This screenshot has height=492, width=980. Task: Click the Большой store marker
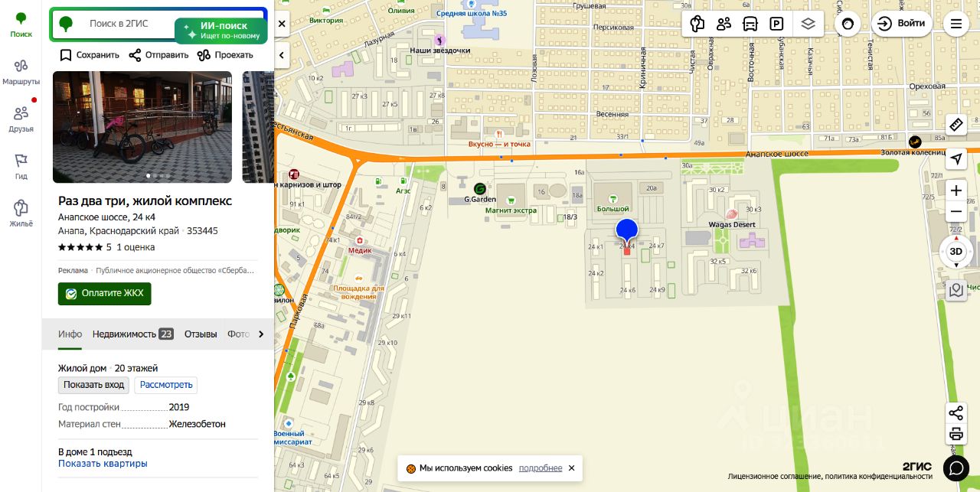click(613, 198)
